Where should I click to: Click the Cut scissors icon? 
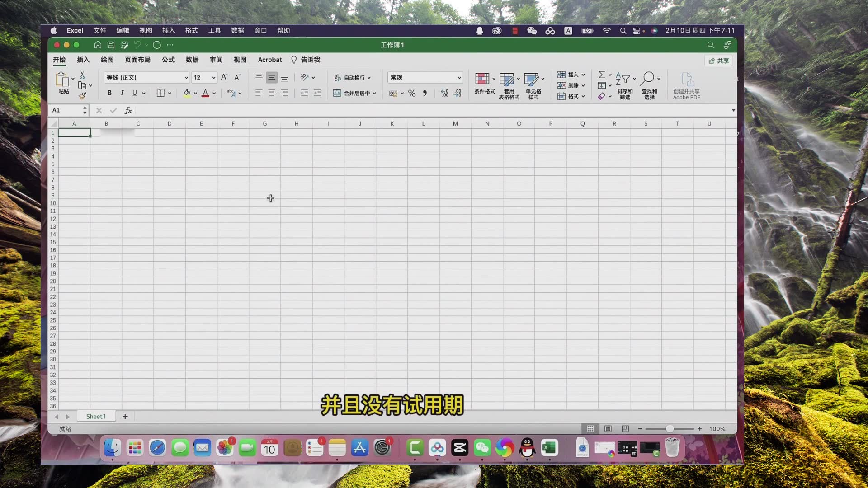tap(82, 75)
